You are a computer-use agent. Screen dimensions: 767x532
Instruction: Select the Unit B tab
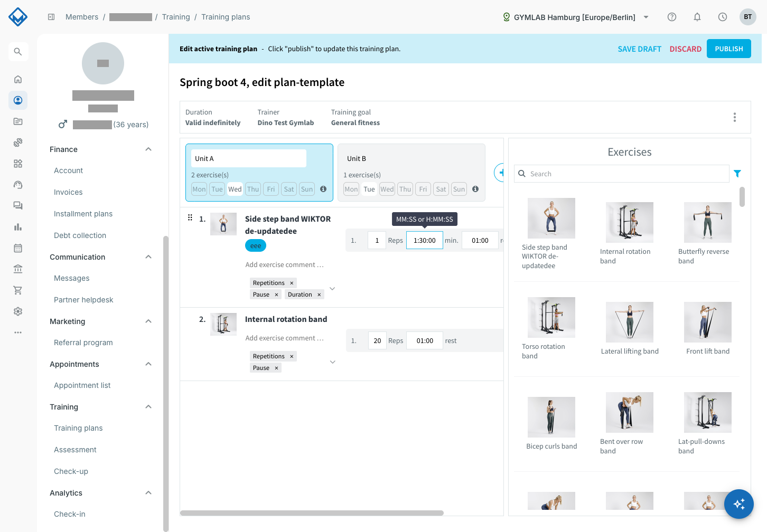(x=411, y=173)
